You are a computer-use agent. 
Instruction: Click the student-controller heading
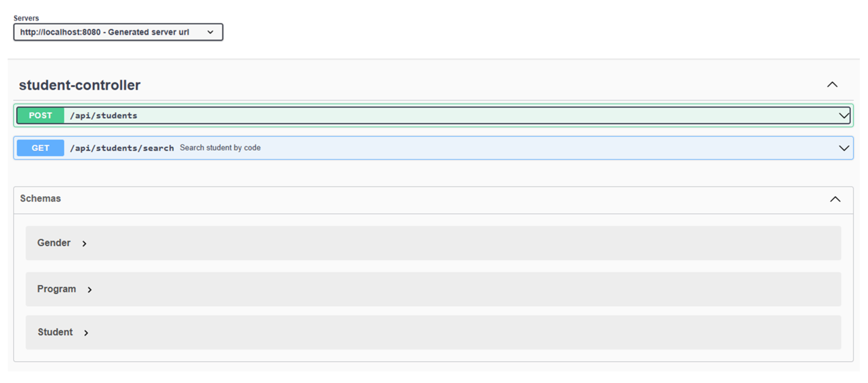click(79, 85)
